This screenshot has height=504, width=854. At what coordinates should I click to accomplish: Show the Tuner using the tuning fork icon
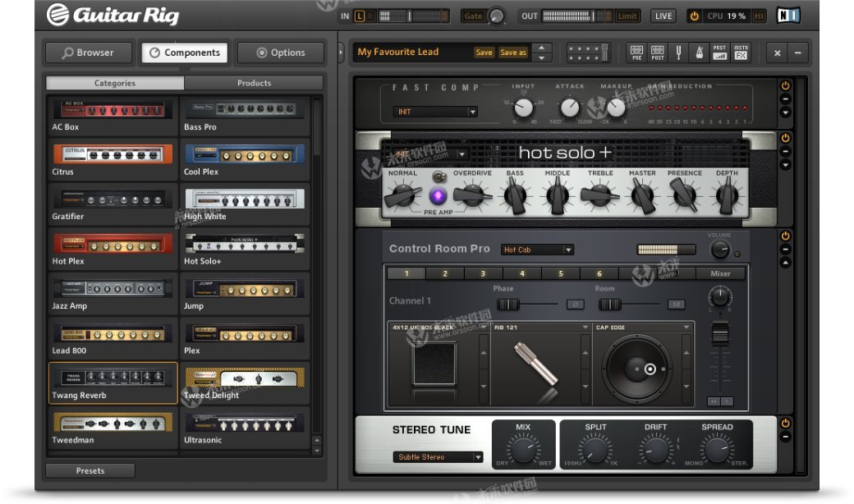click(x=678, y=53)
